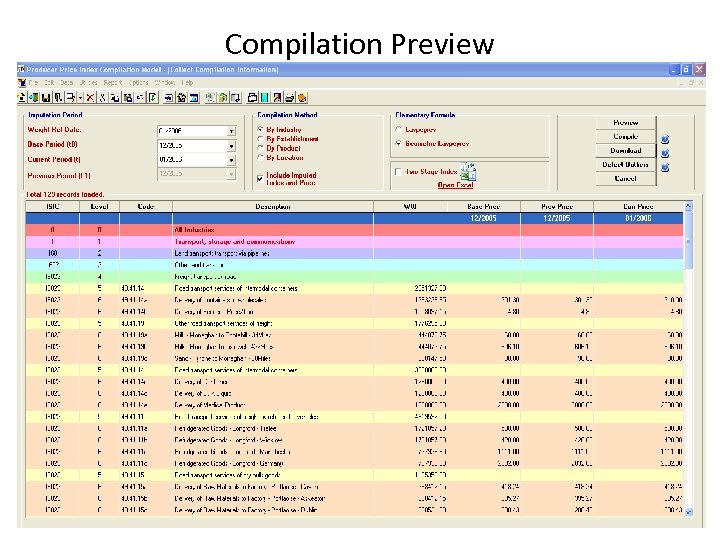Image resolution: width=720 pixels, height=540 pixels.
Task: Click the Download button
Action: 625,151
